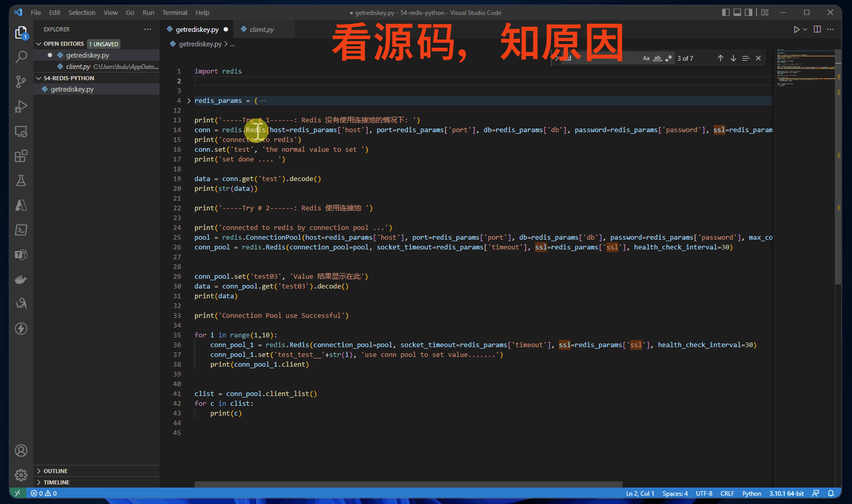Expand the TIMELINE section
Image resolution: width=852 pixels, height=504 pixels.
tap(56, 482)
